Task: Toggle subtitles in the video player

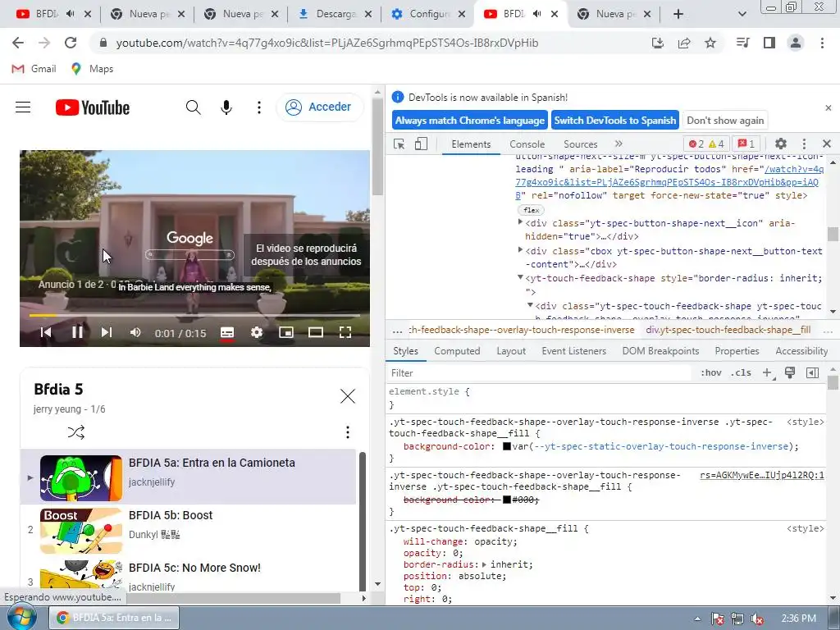Action: [x=227, y=333]
